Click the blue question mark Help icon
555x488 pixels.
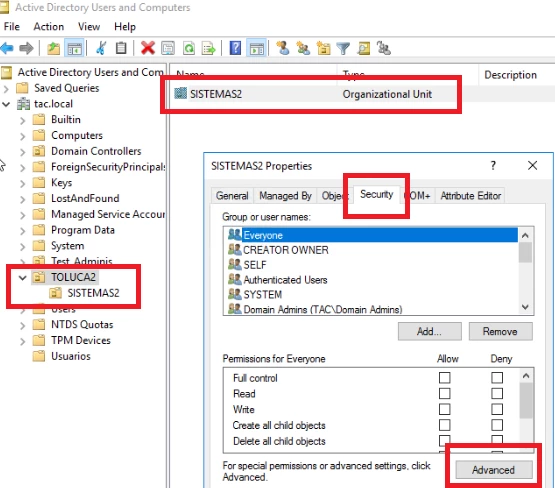[235, 48]
